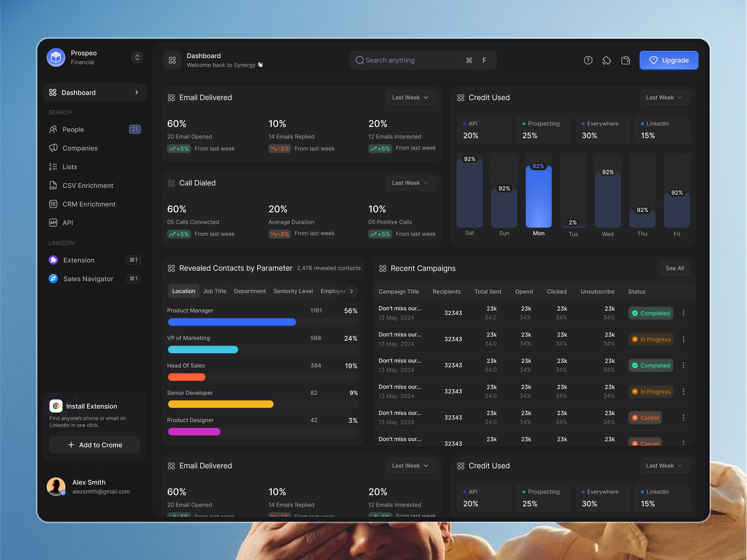This screenshot has height=560, width=747.
Task: Click the API icon in the sidebar
Action: tap(54, 223)
